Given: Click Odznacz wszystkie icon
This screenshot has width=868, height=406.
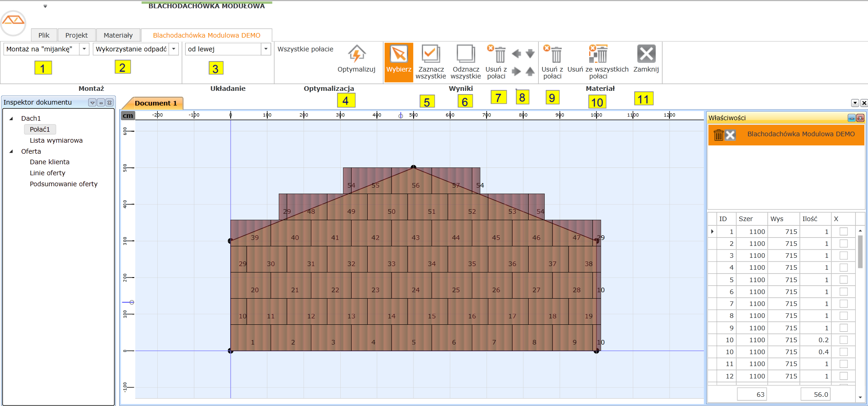Looking at the screenshot, I should pos(465,54).
